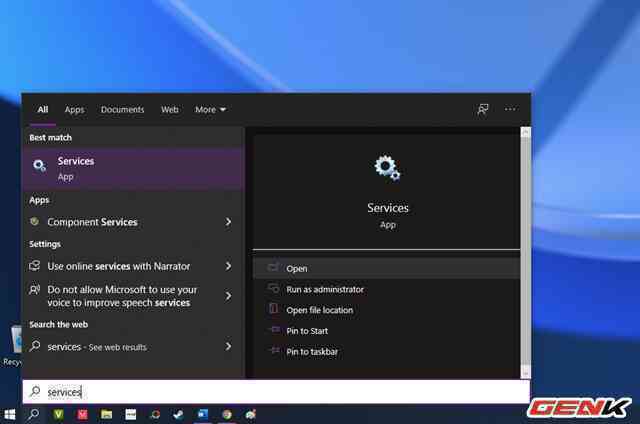Click scrollbar up arrow in preview pane

[x=526, y=132]
